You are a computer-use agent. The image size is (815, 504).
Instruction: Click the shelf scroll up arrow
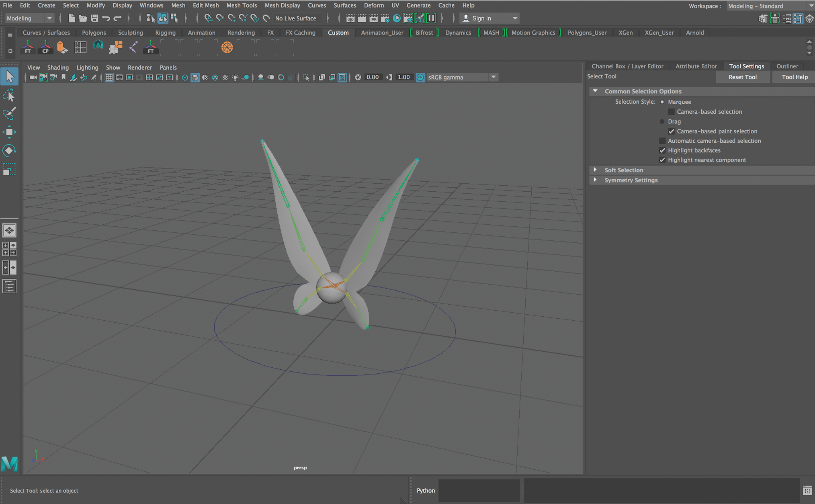(x=809, y=41)
